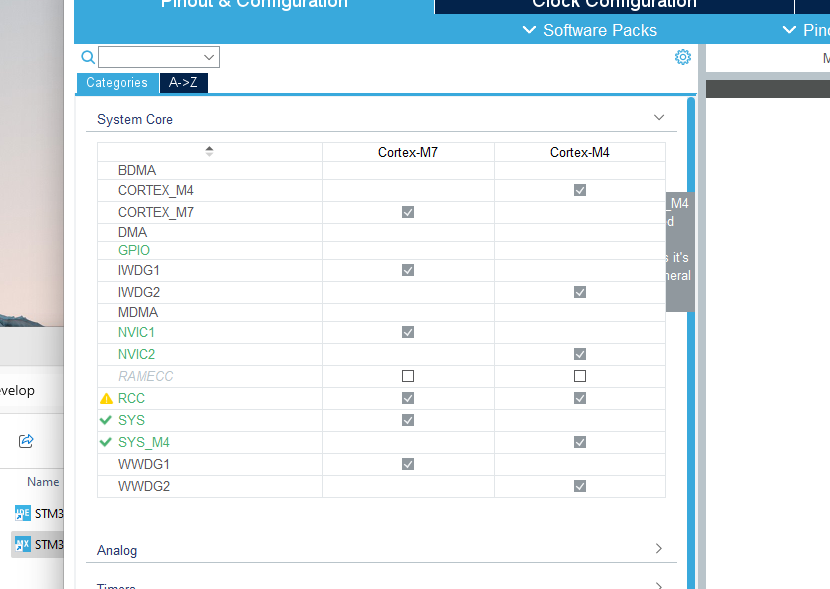The image size is (830, 589).
Task: Toggle SYS_M4 checkbox under Cortex-M4
Action: [x=580, y=442]
